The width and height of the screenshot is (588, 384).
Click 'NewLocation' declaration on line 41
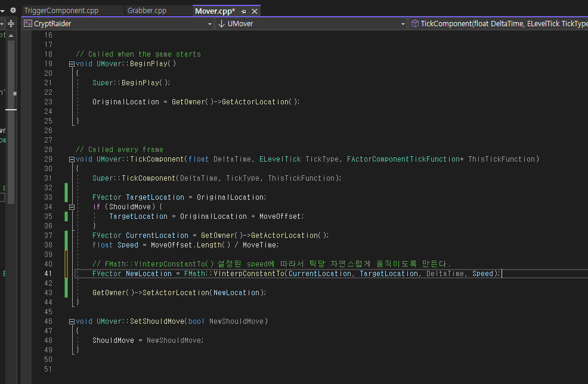click(148, 273)
